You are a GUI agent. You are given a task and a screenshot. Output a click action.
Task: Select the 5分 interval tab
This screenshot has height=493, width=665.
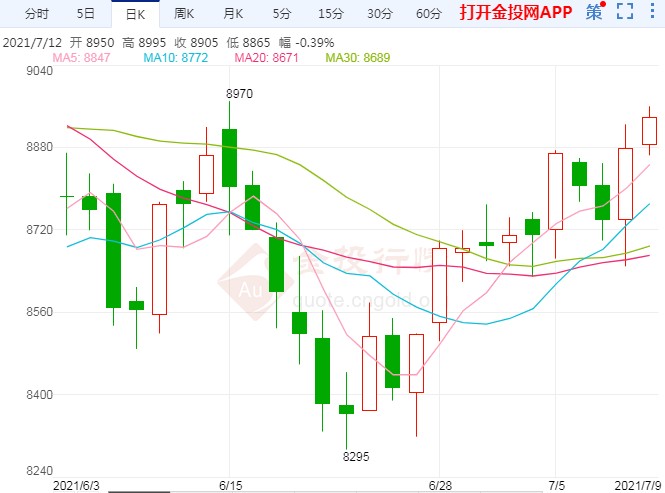coord(282,14)
